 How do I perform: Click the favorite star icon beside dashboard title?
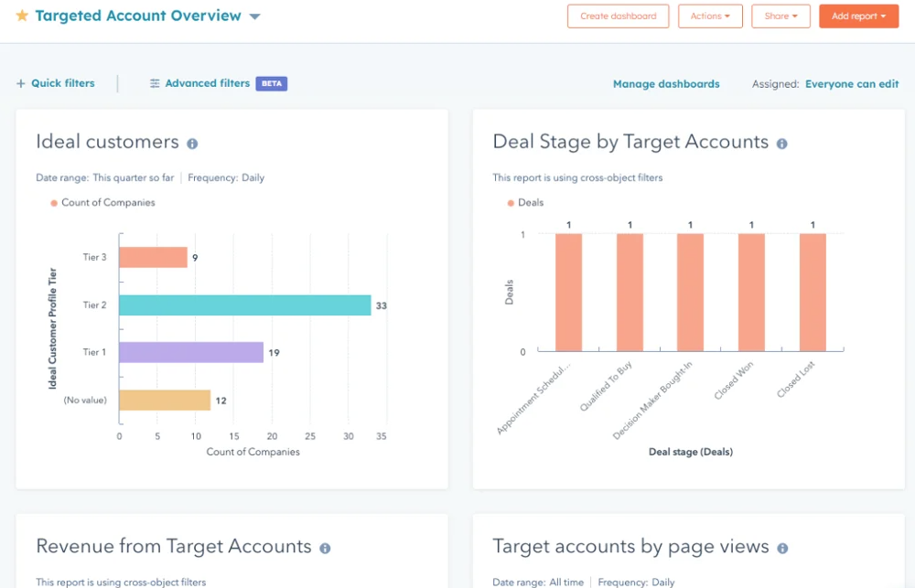22,16
